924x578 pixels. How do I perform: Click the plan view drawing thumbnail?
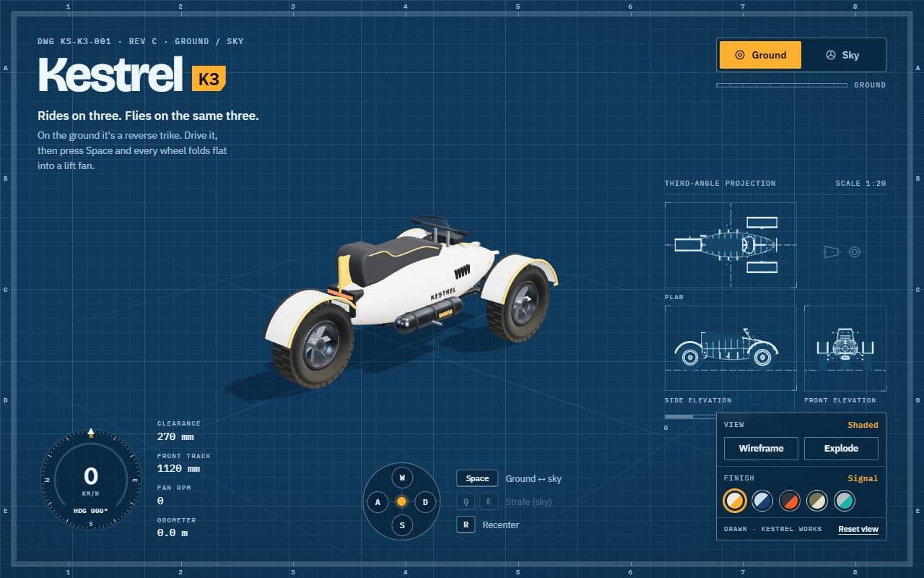[731, 245]
